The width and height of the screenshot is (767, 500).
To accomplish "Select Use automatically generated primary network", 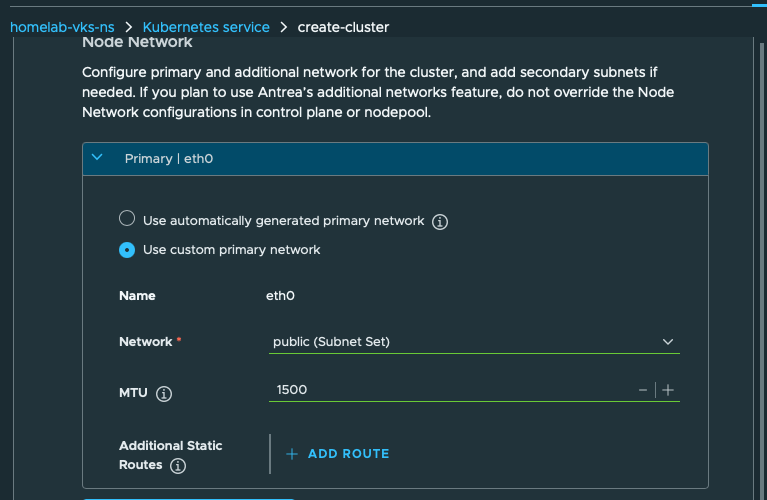I will (127, 218).
